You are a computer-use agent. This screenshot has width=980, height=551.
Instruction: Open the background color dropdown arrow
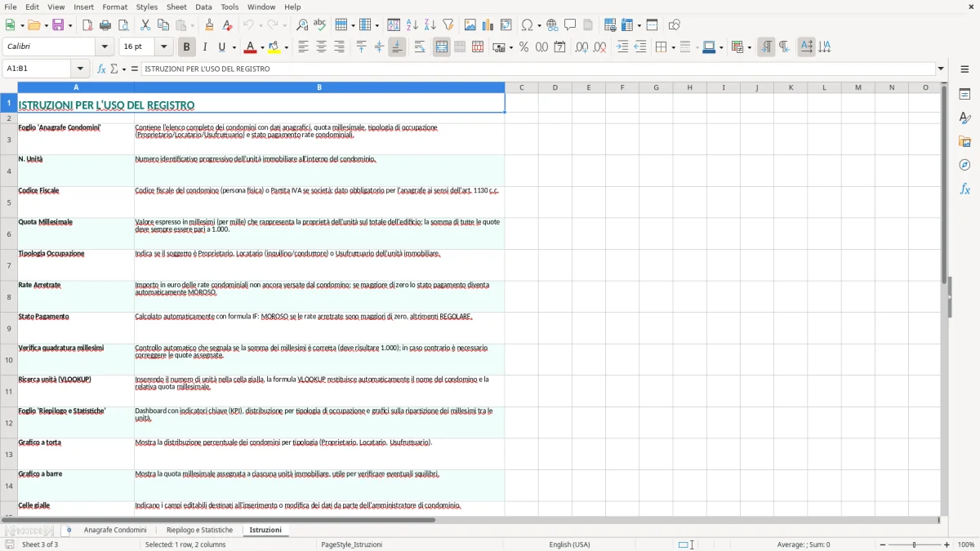(286, 47)
